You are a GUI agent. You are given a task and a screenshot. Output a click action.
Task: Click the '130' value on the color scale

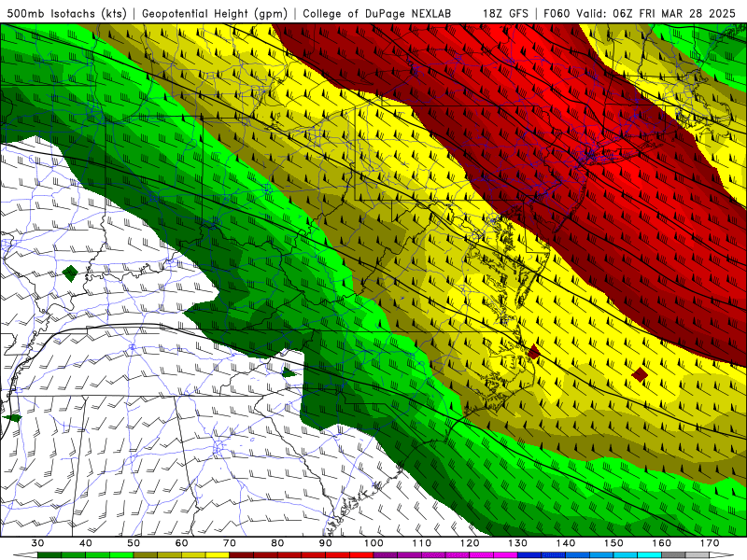click(x=517, y=543)
